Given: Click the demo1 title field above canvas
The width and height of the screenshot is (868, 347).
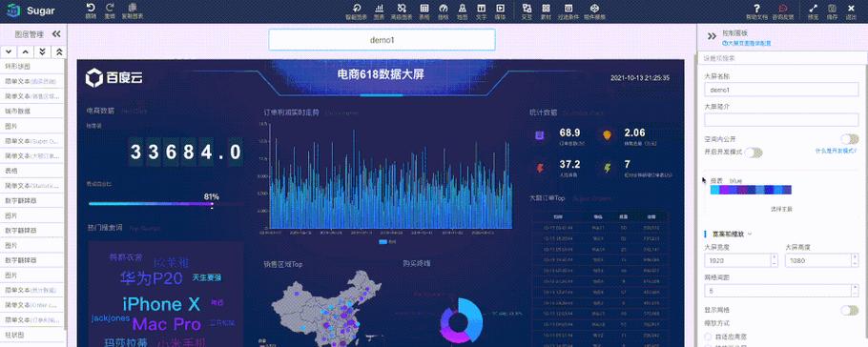Looking at the screenshot, I should 382,40.
